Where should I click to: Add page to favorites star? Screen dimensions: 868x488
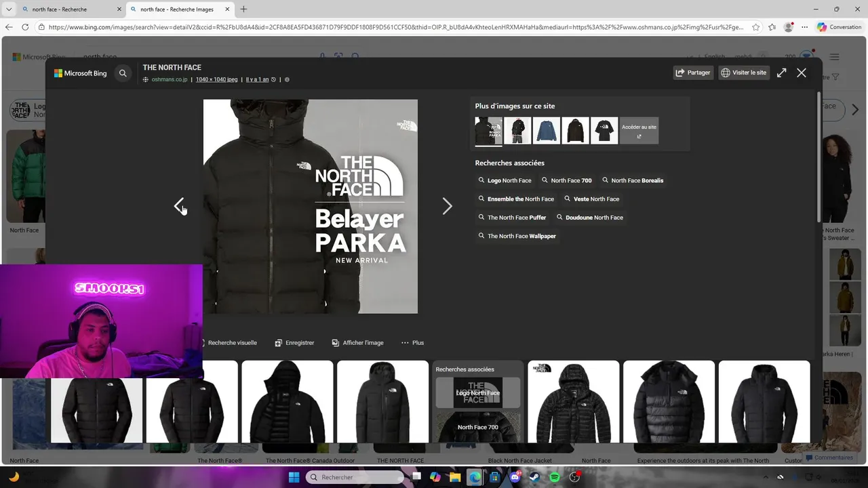[x=755, y=27]
